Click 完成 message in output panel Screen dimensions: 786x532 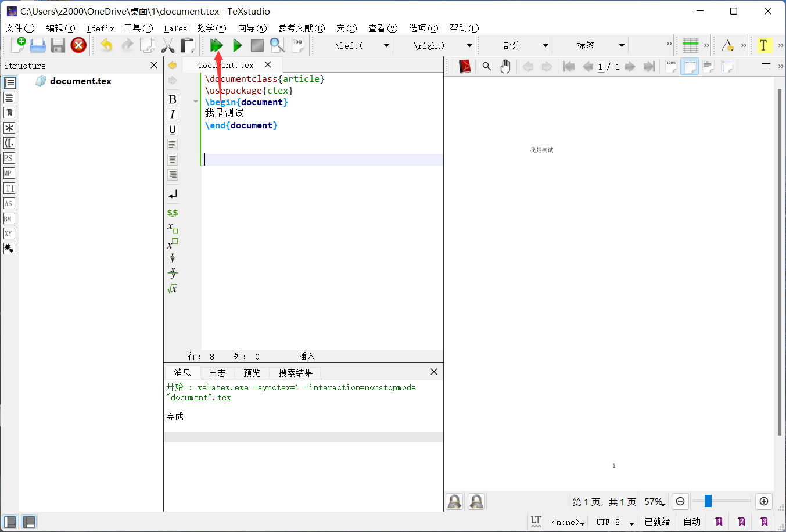click(x=174, y=416)
